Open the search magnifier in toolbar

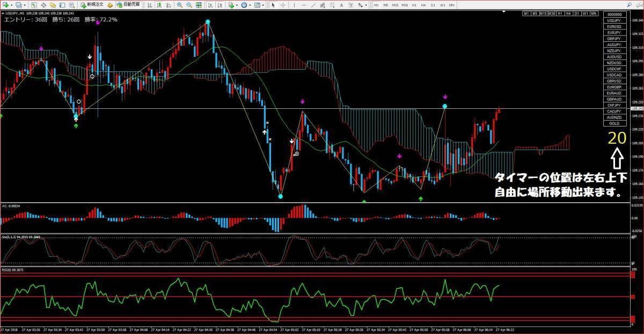click(x=71, y=5)
